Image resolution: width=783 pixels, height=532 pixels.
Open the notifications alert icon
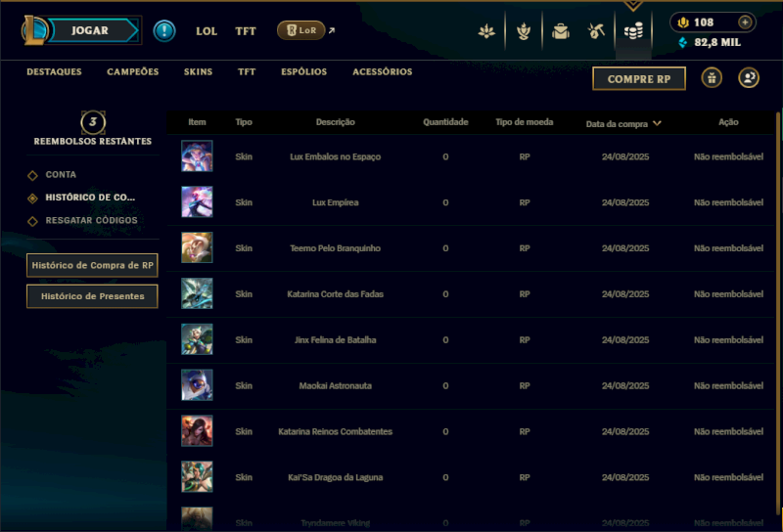click(164, 30)
